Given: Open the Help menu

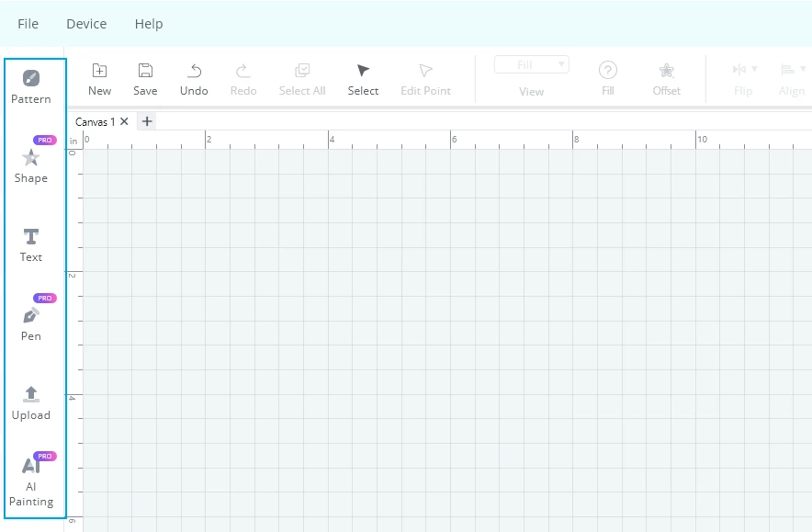Looking at the screenshot, I should point(149,24).
